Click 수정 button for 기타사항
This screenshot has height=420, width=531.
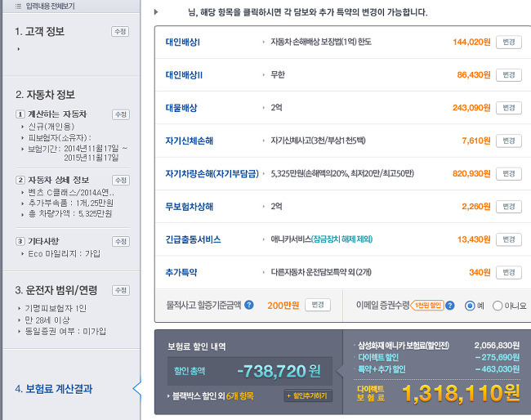[121, 242]
